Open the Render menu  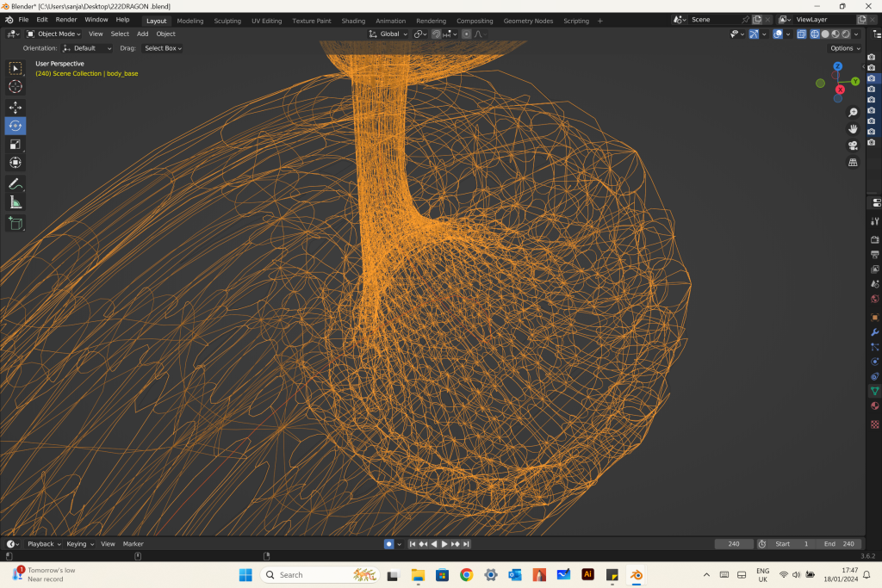point(65,20)
